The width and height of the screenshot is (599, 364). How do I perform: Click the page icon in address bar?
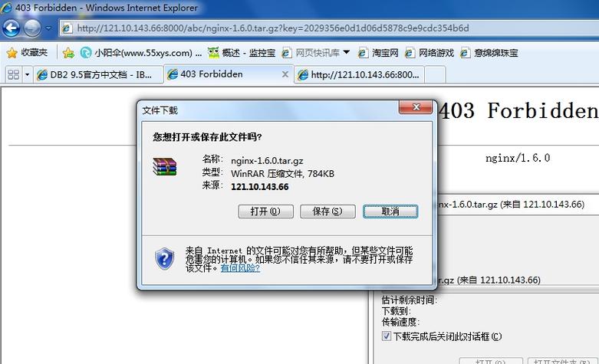click(x=67, y=28)
